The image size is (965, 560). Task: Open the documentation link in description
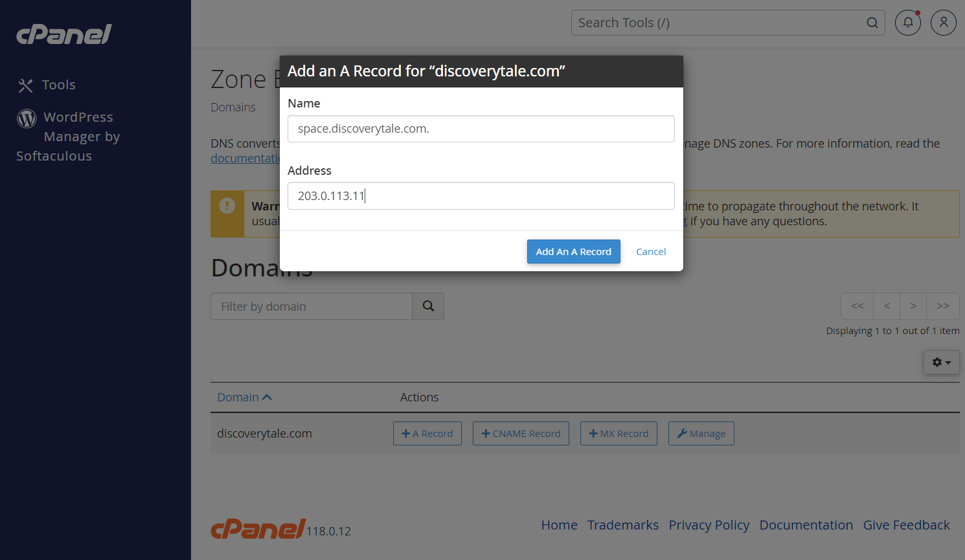[x=245, y=159]
